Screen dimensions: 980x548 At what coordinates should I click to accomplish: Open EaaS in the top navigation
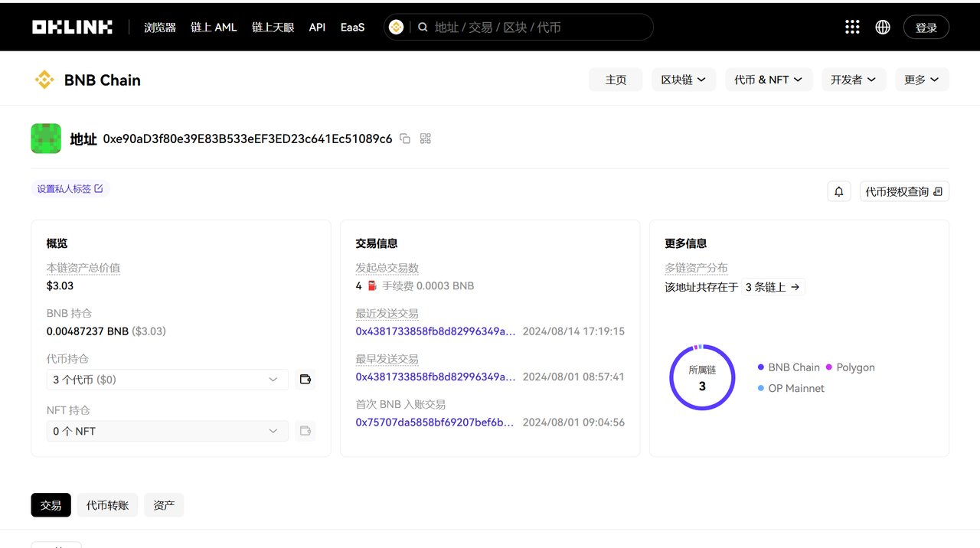coord(352,27)
